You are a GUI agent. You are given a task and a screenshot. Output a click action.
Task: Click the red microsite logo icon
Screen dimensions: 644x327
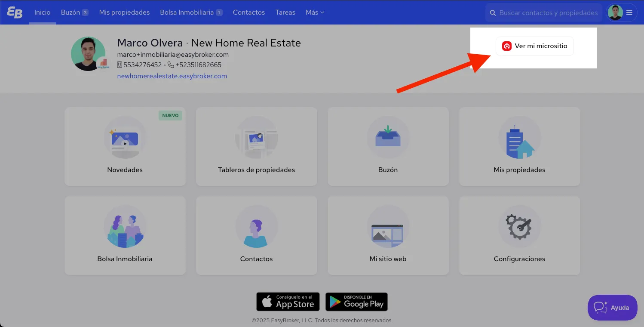(x=507, y=46)
